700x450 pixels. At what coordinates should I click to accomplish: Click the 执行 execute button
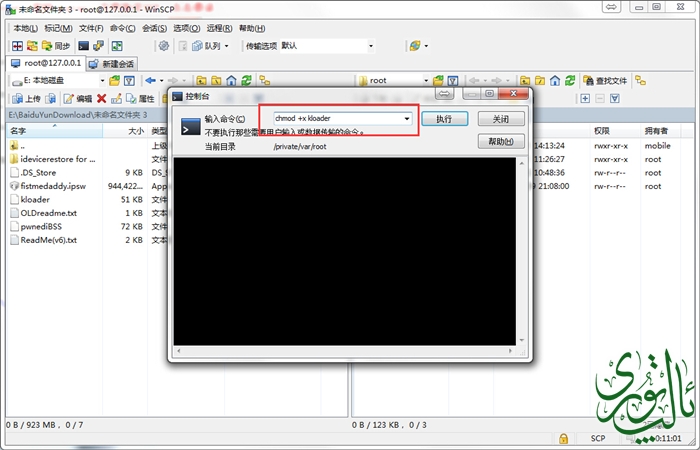[x=443, y=118]
